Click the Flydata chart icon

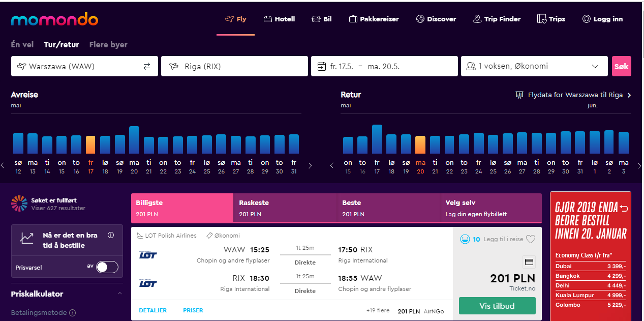pos(519,95)
